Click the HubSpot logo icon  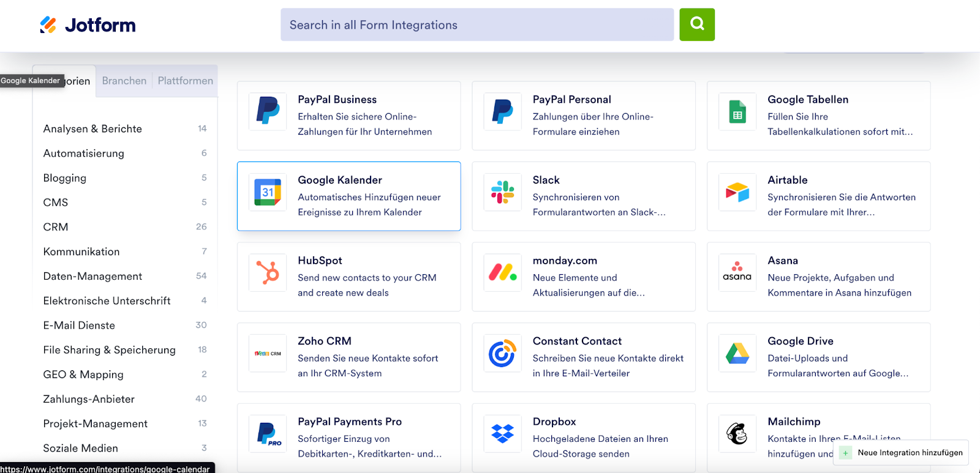coord(268,272)
